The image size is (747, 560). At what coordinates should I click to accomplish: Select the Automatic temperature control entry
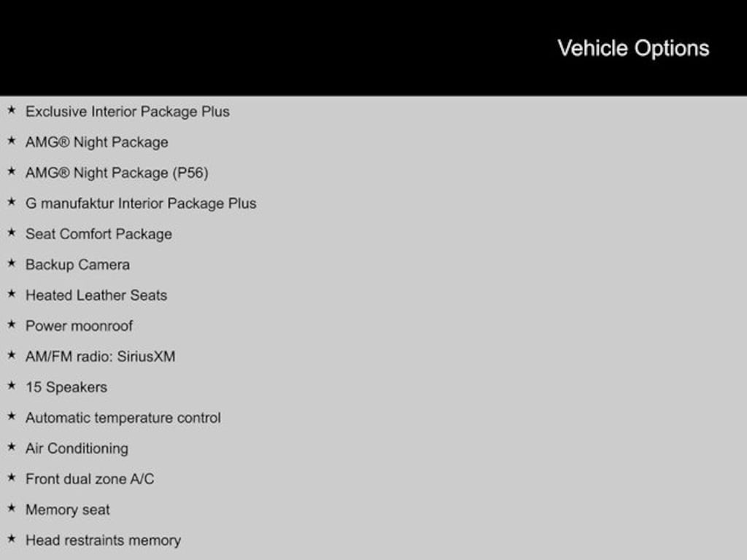123,418
